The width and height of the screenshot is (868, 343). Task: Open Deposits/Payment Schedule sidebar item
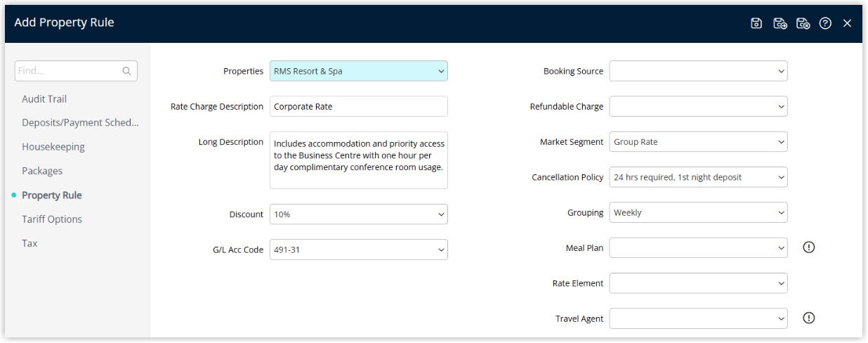point(81,123)
